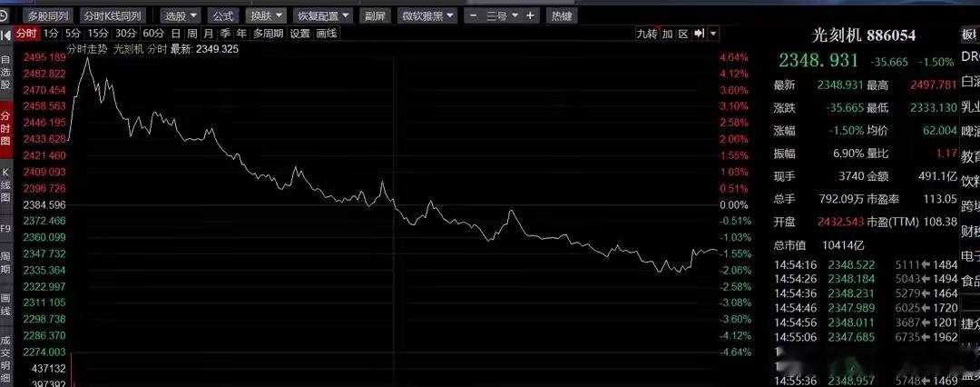Decrease font size with the minus button
980x387 pixels.
(x=474, y=15)
